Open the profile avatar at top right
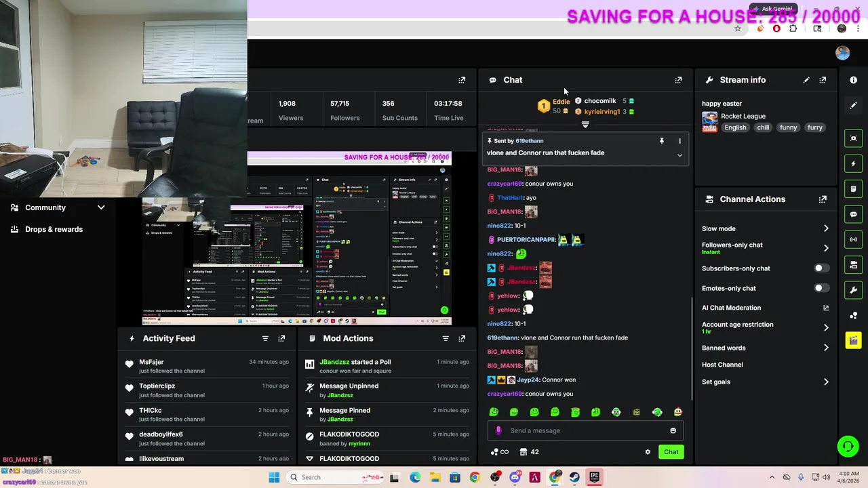The height and width of the screenshot is (488, 868). 843,53
